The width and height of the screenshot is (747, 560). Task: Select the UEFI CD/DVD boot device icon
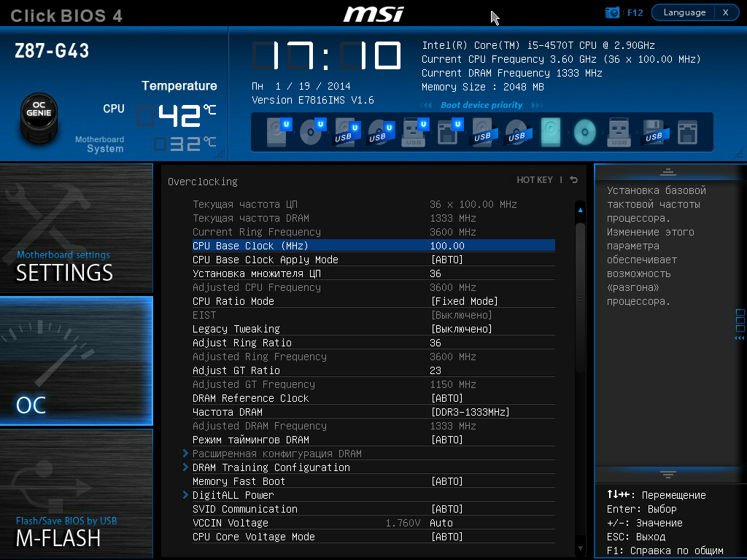click(x=312, y=132)
